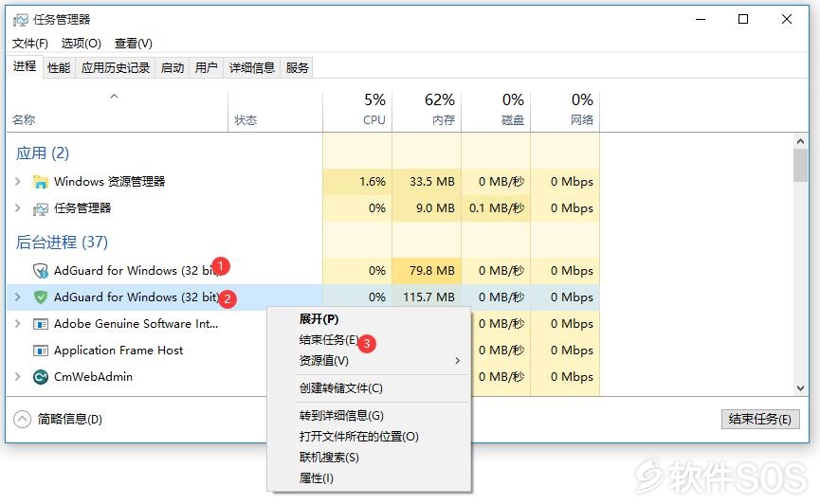
Task: Select the 进程 tab
Action: (25, 66)
